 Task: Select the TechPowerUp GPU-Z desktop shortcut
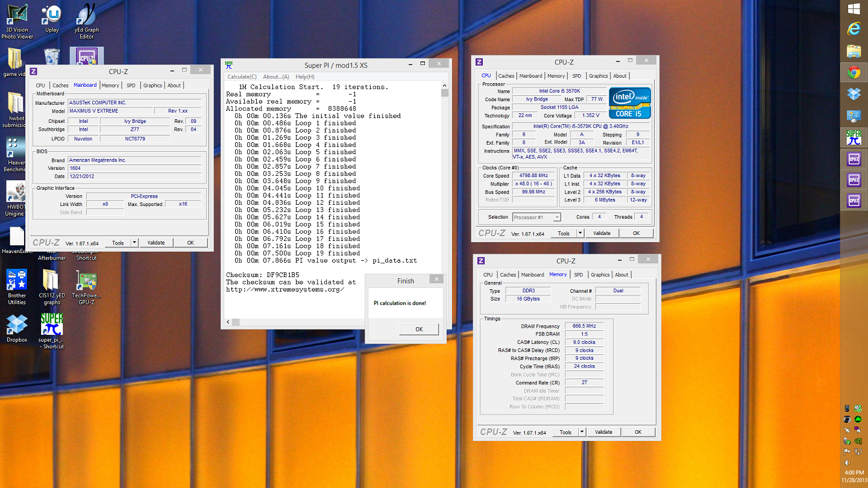click(x=87, y=287)
